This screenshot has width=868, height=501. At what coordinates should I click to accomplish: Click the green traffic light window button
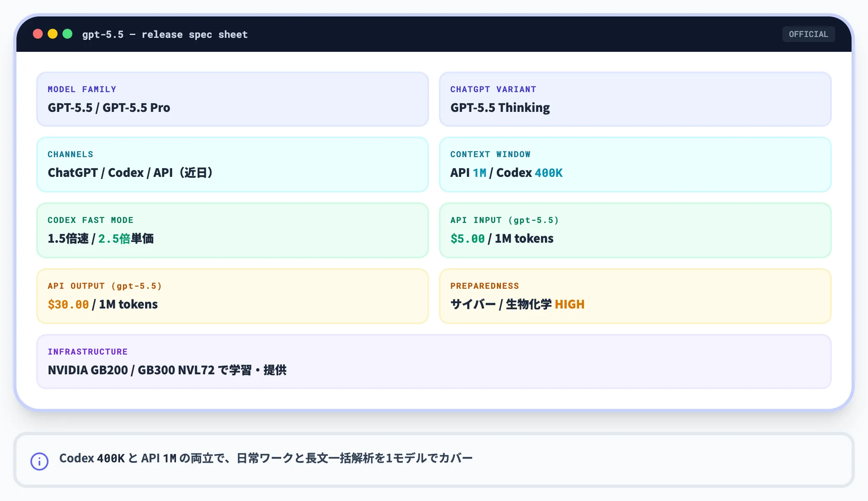67,34
